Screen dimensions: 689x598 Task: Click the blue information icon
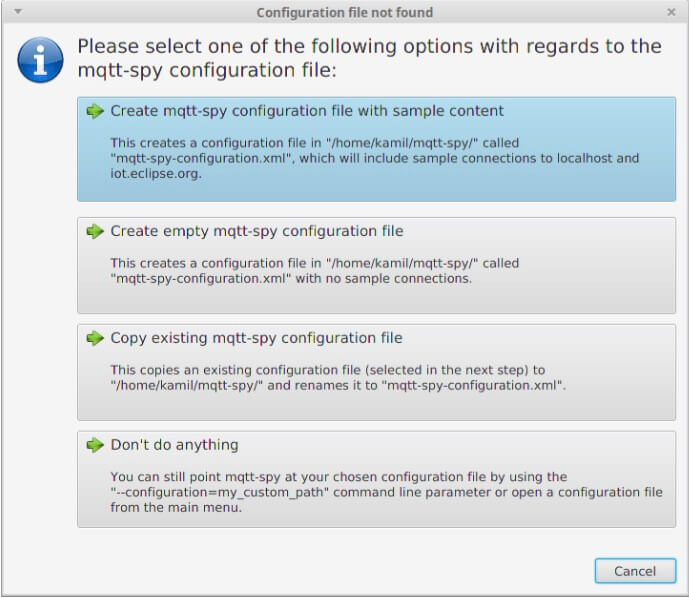(40, 60)
